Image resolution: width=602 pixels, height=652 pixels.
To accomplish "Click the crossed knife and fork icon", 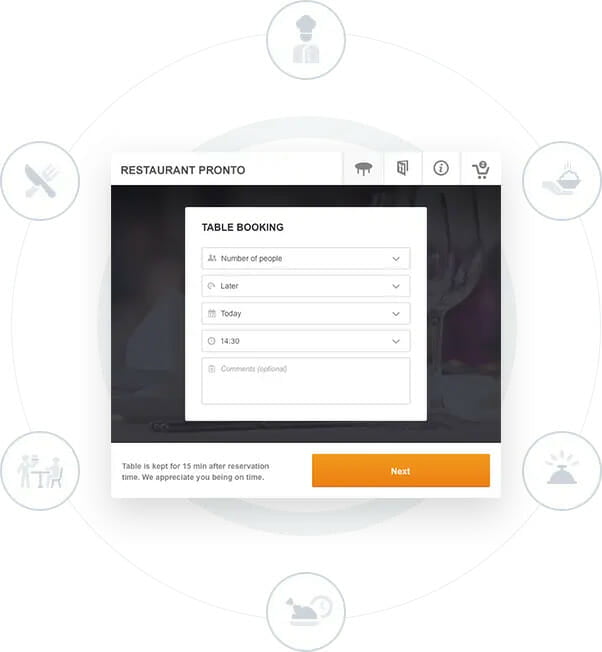I will click(40, 180).
